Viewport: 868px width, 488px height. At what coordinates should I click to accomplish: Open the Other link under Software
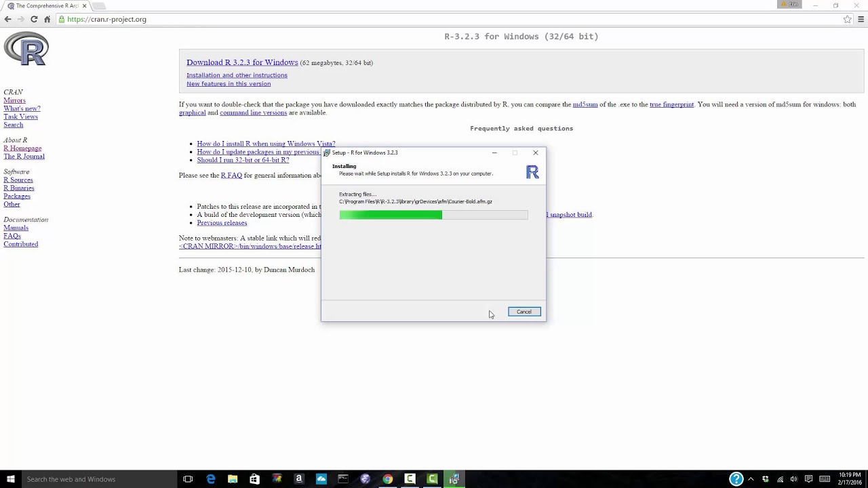(x=12, y=205)
